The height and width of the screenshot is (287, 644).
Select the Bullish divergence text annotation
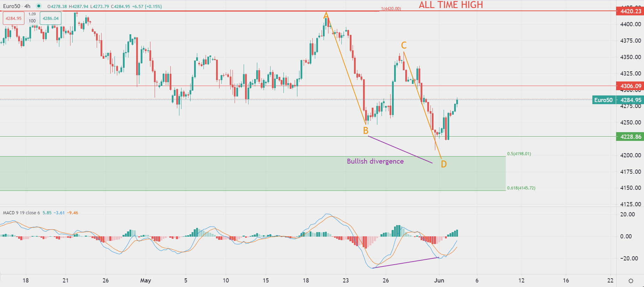375,161
